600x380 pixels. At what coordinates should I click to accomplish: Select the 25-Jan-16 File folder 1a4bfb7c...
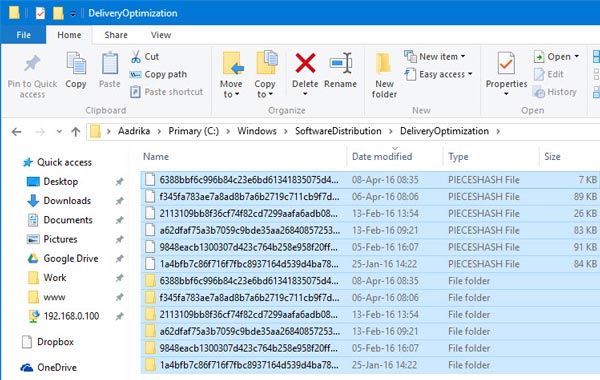370,365
